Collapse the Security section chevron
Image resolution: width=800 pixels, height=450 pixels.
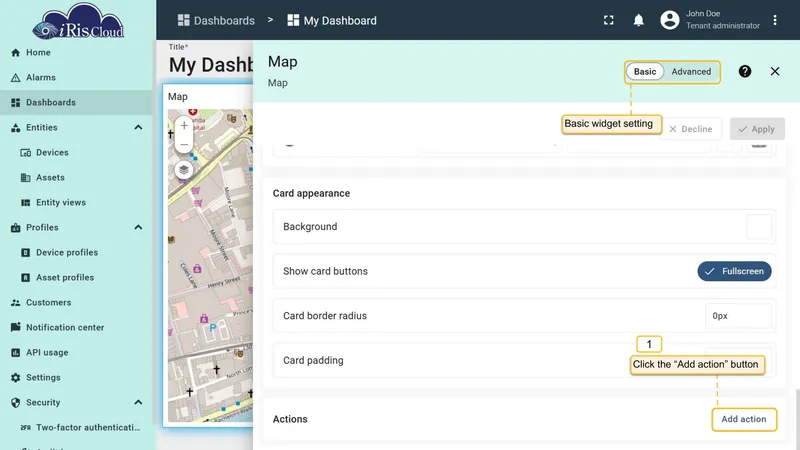coord(138,403)
